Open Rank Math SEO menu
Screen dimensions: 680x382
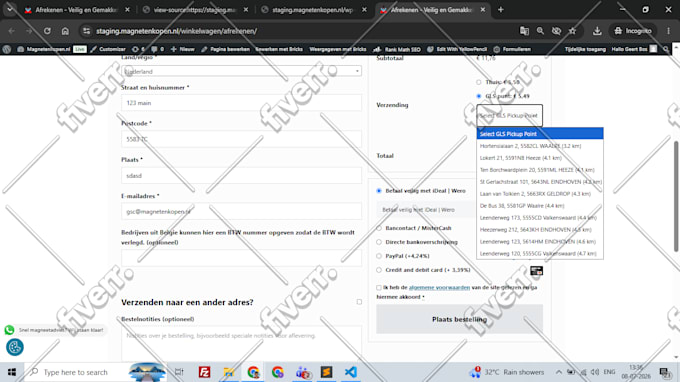tap(397, 49)
